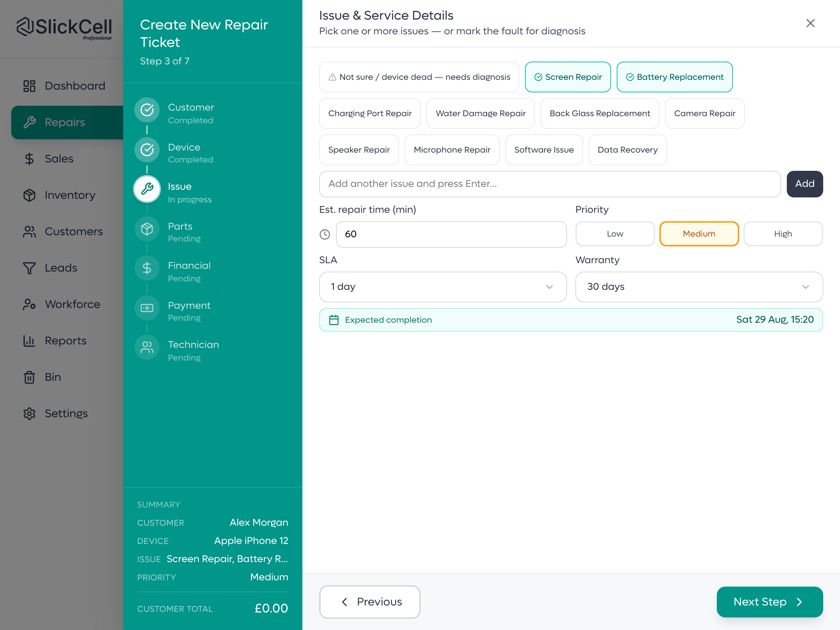The height and width of the screenshot is (630, 840).
Task: Select the Data Recovery chip
Action: [x=627, y=150]
